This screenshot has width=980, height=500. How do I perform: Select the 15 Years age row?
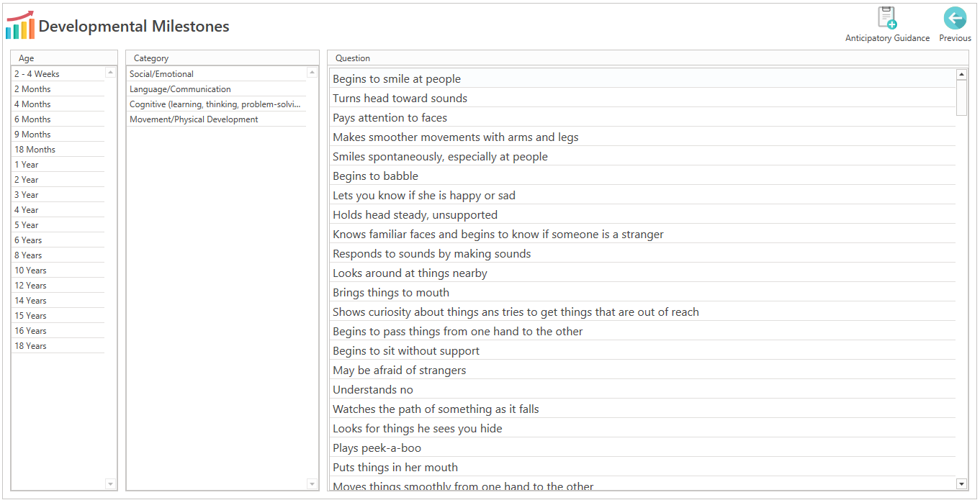click(x=58, y=316)
